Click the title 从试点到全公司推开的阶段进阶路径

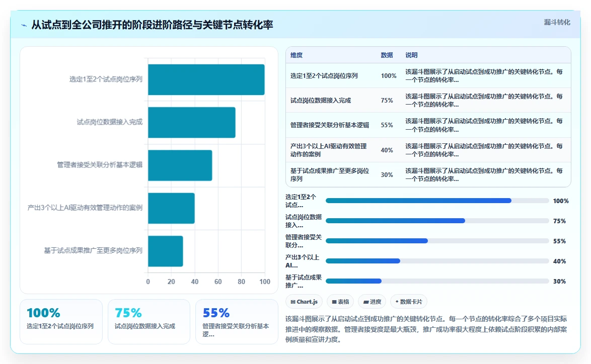coord(152,25)
